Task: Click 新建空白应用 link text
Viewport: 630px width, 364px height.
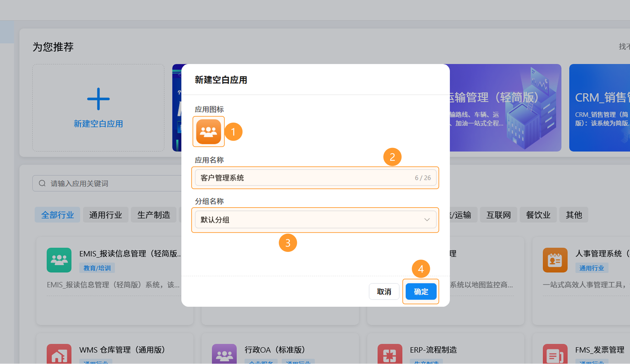Action: 98,124
